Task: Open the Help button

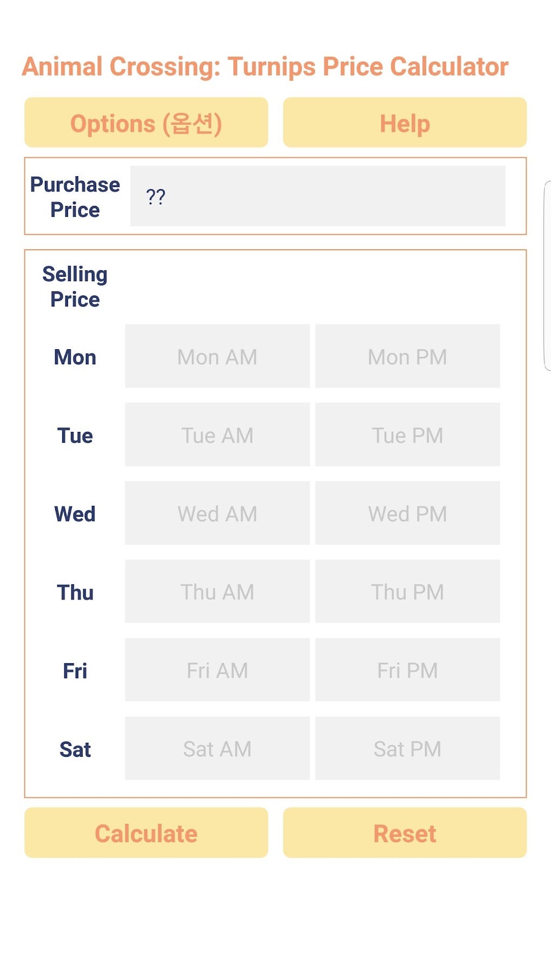Action: pyautogui.click(x=405, y=123)
